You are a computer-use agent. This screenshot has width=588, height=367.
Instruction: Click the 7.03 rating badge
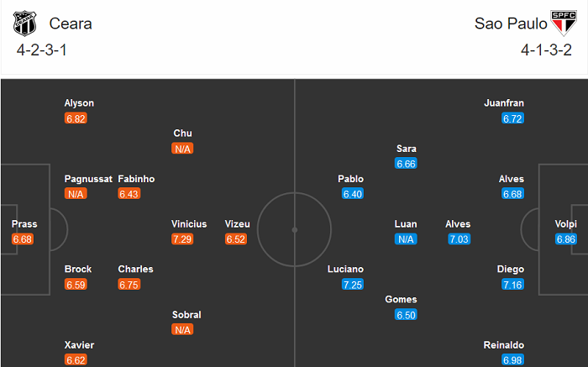(459, 239)
